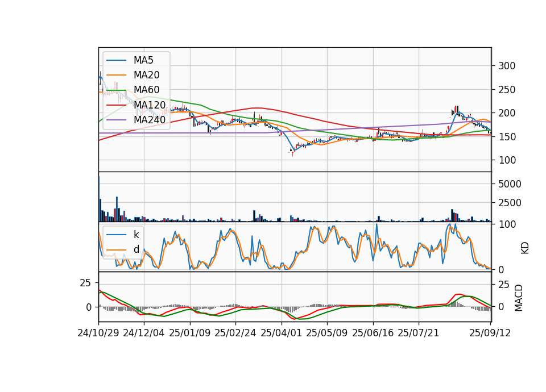
Task: Click the 25/05/09 date label
Action: click(326, 333)
